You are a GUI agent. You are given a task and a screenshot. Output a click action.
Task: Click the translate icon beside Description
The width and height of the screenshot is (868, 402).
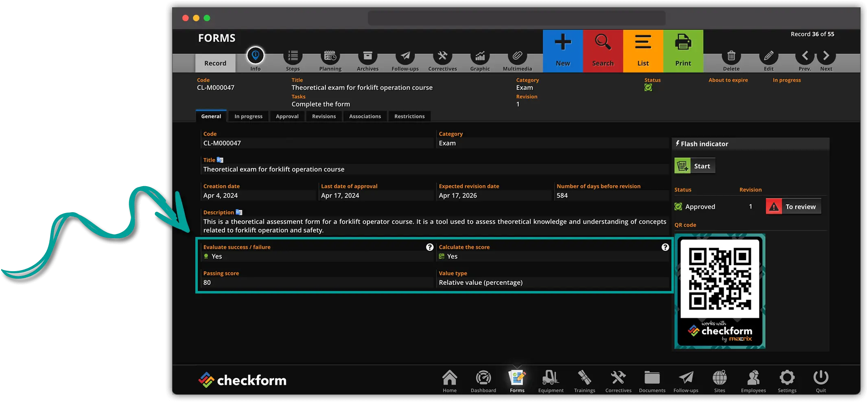[239, 212]
